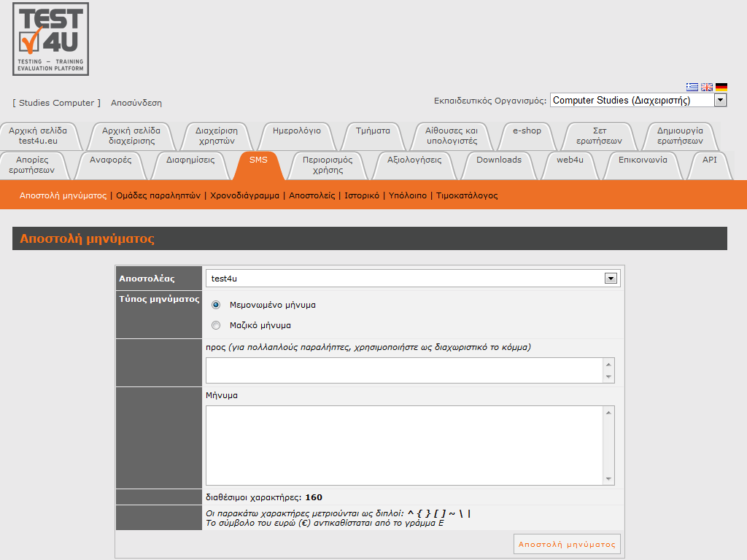Image resolution: width=747 pixels, height=560 pixels.
Task: Click the Αποστολή μηνύματος send button
Action: 567,544
